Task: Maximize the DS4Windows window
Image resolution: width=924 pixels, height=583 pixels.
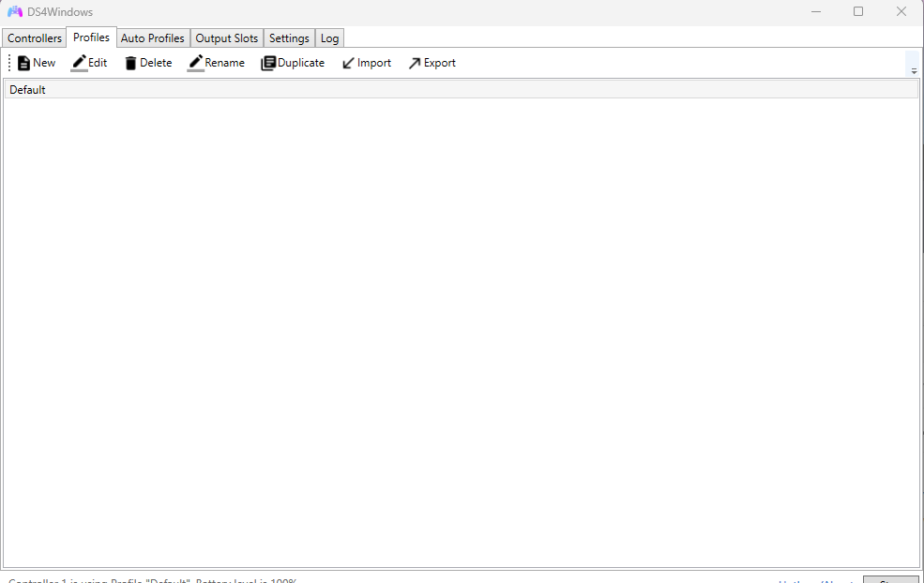Action: tap(858, 12)
